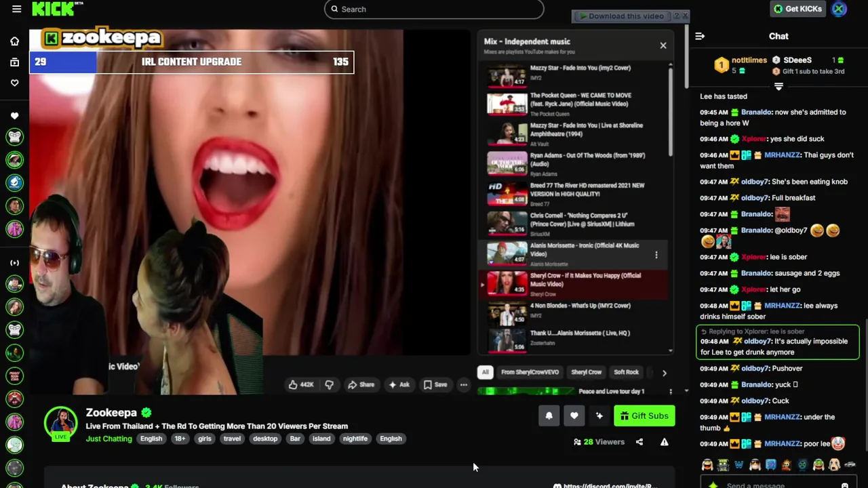Toggle stream notifications bell

point(549,416)
